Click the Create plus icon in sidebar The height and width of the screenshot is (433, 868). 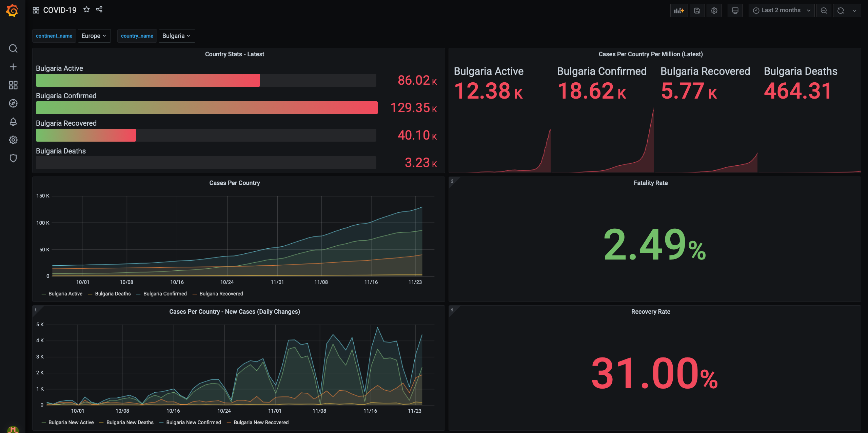pyautogui.click(x=13, y=67)
